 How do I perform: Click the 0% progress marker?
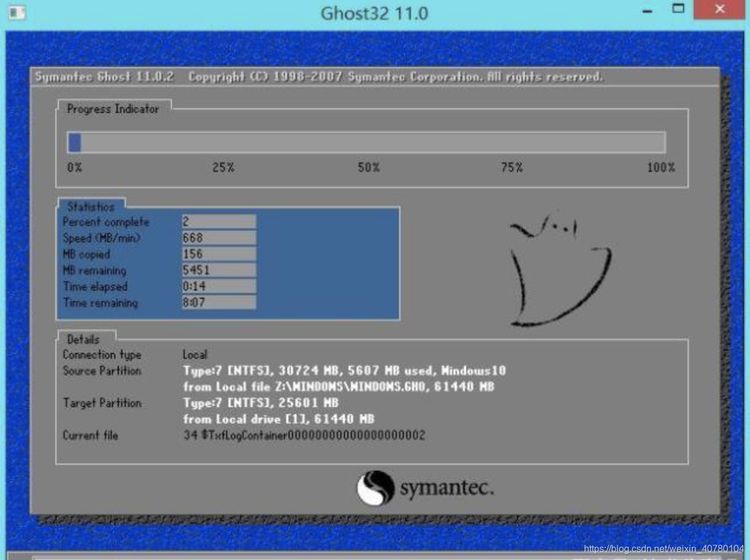[75, 168]
